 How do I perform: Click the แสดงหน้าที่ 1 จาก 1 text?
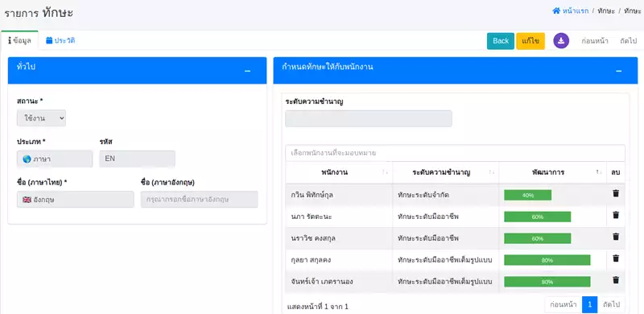pos(317,307)
